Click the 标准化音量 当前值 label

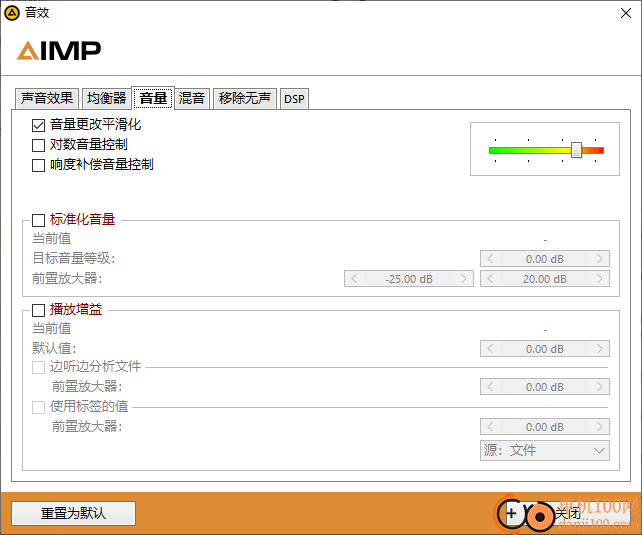coord(52,238)
